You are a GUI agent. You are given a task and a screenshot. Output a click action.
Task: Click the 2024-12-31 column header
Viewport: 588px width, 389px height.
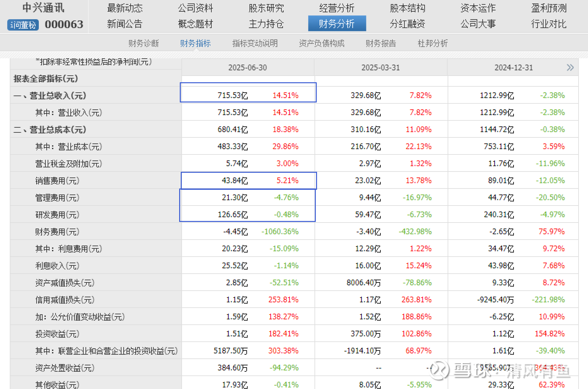click(x=514, y=67)
